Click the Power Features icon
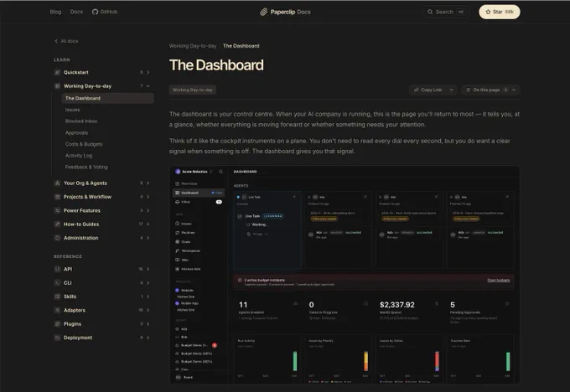Viewport: 570px width, 392px height. [57, 211]
